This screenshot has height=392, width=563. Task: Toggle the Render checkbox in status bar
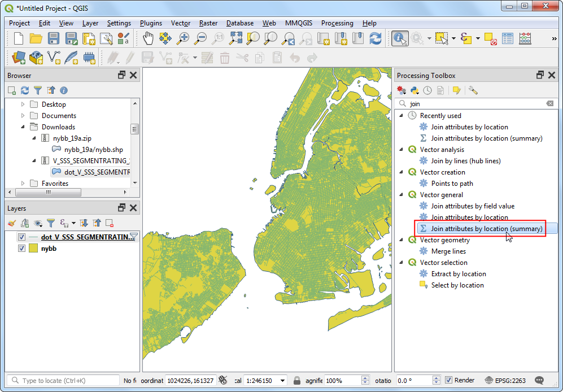coord(448,381)
